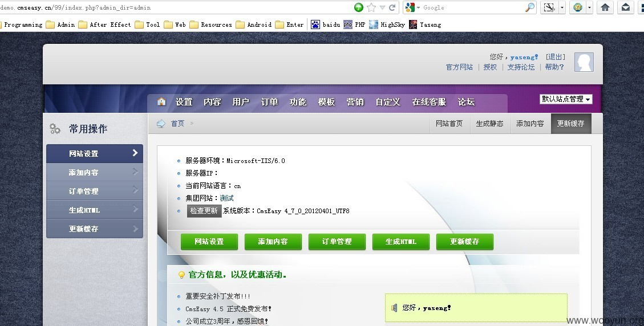644x326 pixels.
Task: Open the 默认站点管理 dropdown
Action: (x=566, y=99)
